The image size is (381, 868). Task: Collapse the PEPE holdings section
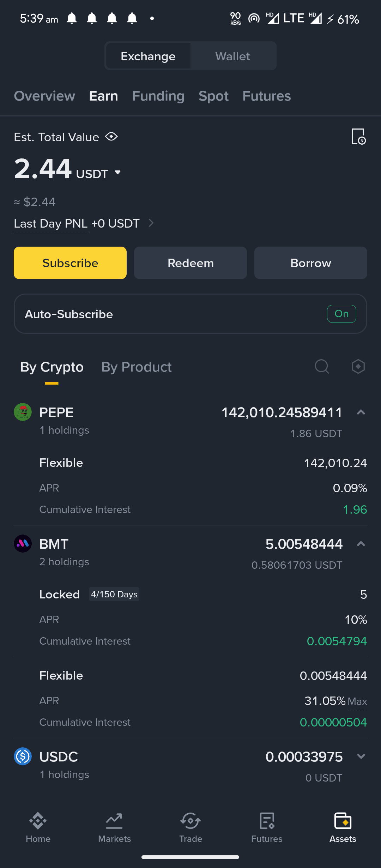tap(361, 412)
